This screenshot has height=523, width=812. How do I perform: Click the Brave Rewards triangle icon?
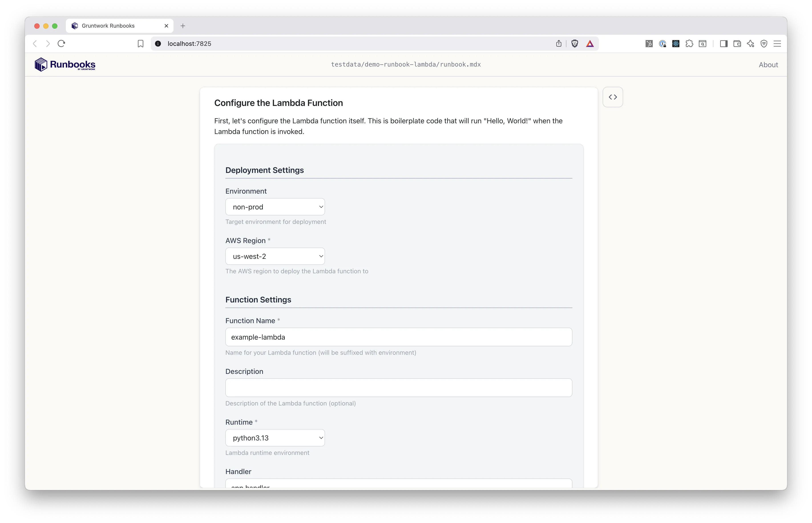tap(590, 43)
